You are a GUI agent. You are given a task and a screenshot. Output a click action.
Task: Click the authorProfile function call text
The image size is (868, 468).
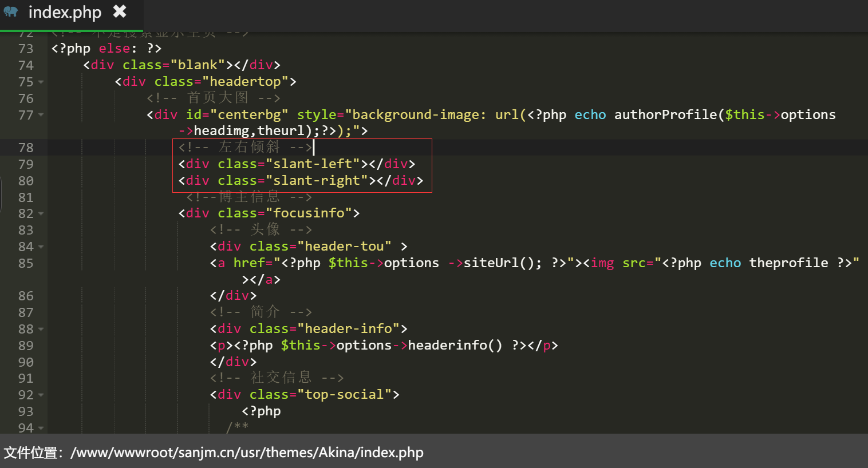[665, 115]
